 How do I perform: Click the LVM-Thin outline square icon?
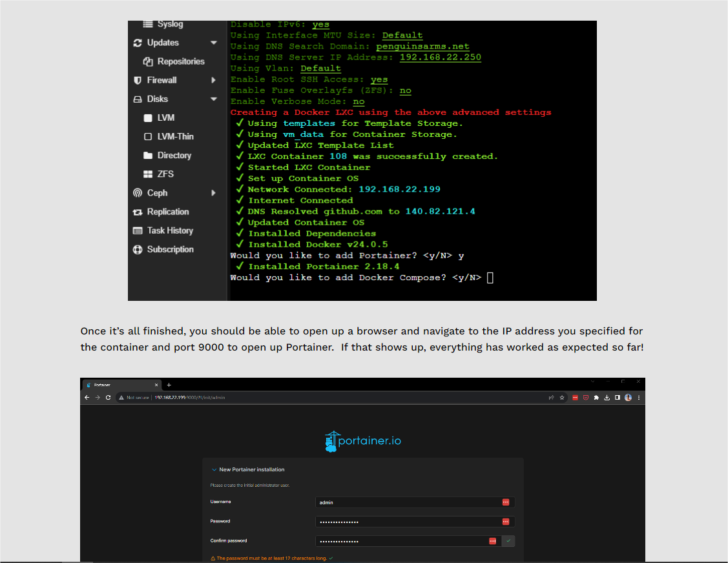[x=148, y=136]
